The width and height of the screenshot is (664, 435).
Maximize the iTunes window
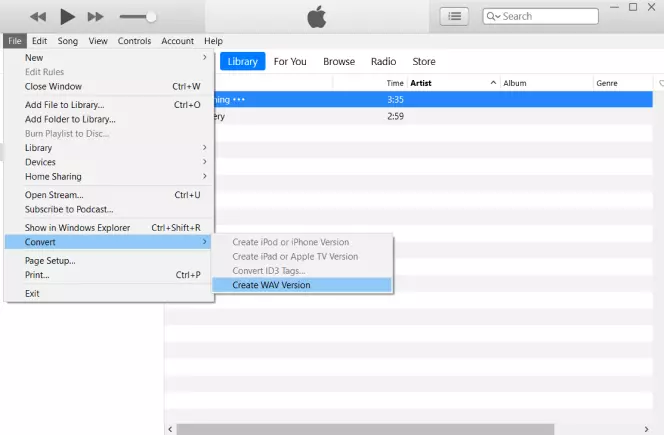tap(633, 7)
